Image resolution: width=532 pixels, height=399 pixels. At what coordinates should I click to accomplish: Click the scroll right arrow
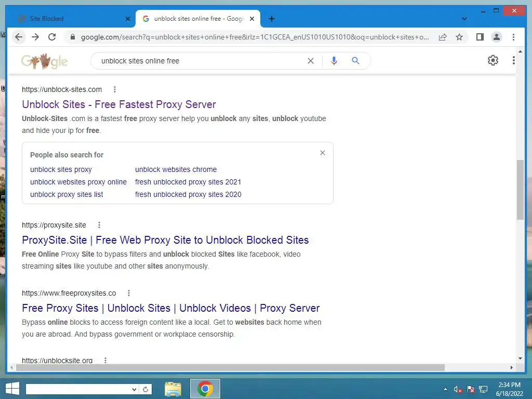tap(512, 367)
